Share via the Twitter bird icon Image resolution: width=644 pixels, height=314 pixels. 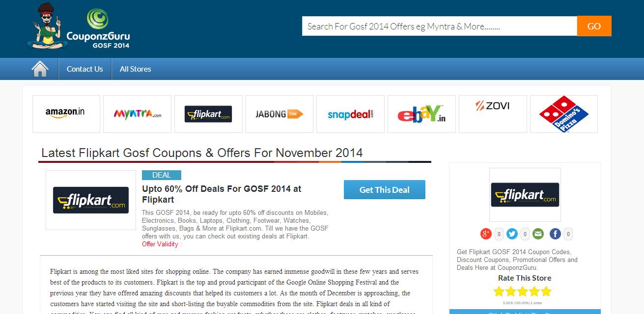coord(512,234)
